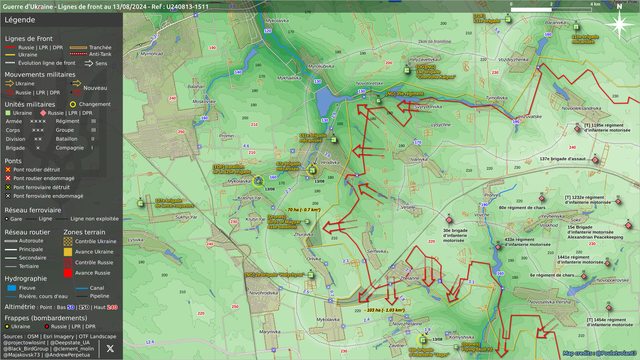Open the Map credits link at bottom right
Viewport: 640px width, 360px height.
pos(600,353)
